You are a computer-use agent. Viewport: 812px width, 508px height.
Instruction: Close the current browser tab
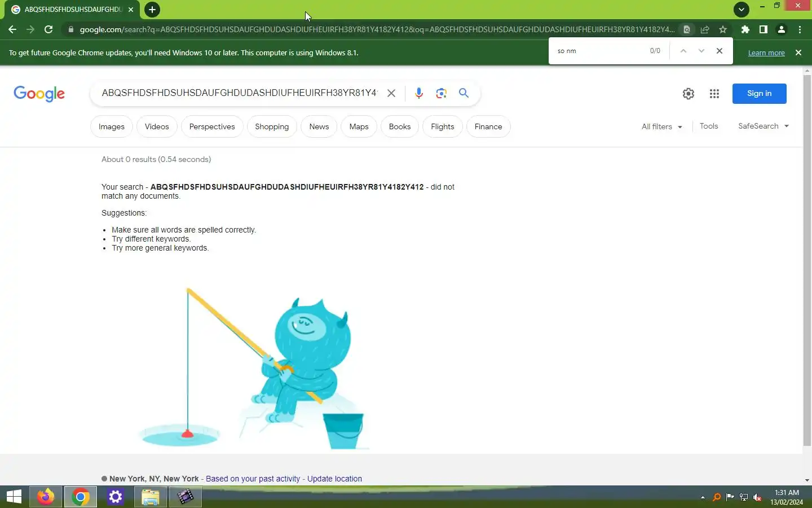(131, 10)
